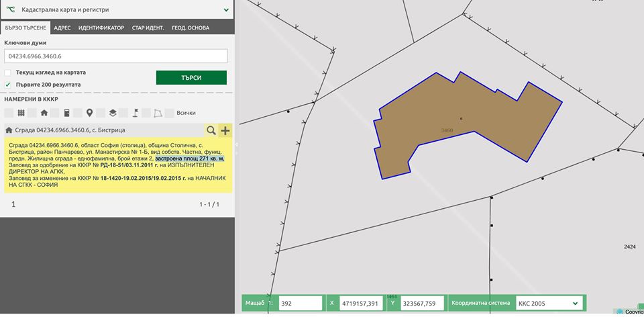Select the parcels grid filter icon
The image size is (644, 317).
tap(21, 113)
